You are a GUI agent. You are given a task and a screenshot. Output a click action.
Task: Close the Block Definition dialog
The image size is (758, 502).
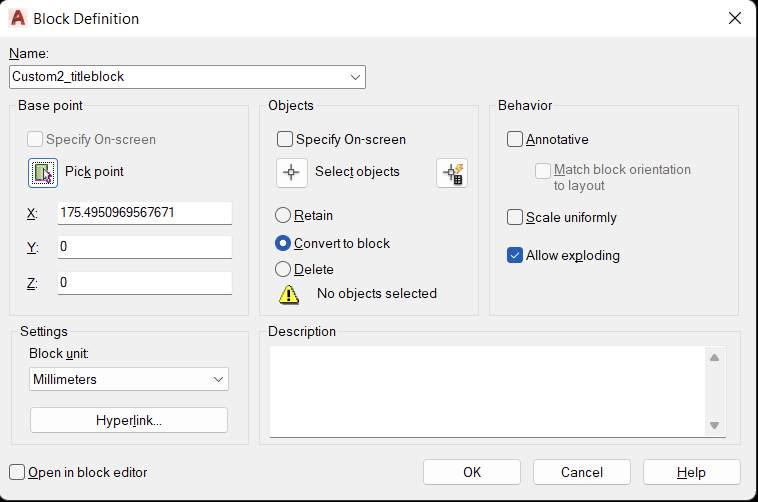pos(735,18)
